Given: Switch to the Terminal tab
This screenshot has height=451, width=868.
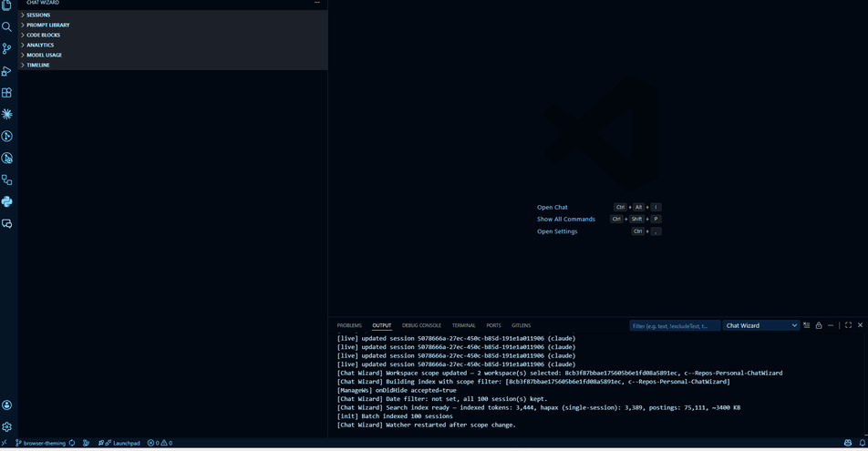Looking at the screenshot, I should [463, 325].
